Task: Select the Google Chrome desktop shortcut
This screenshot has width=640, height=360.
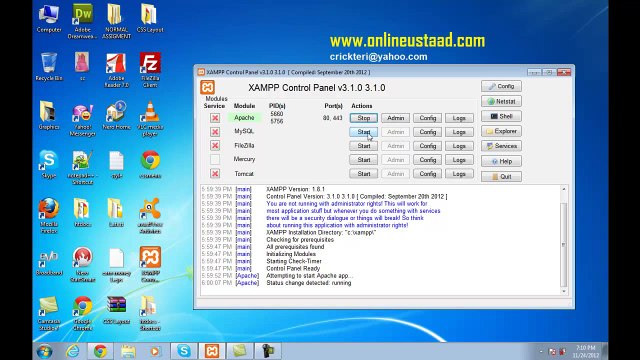Action: pos(82,313)
